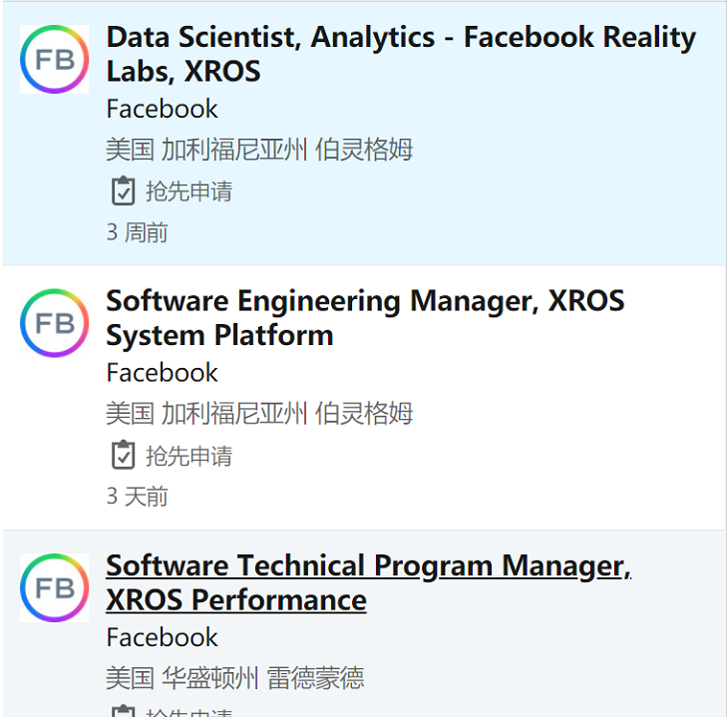This screenshot has width=728, height=717.
Task: Click Facebook logo beside Technical Program Manager job
Action: click(55, 587)
